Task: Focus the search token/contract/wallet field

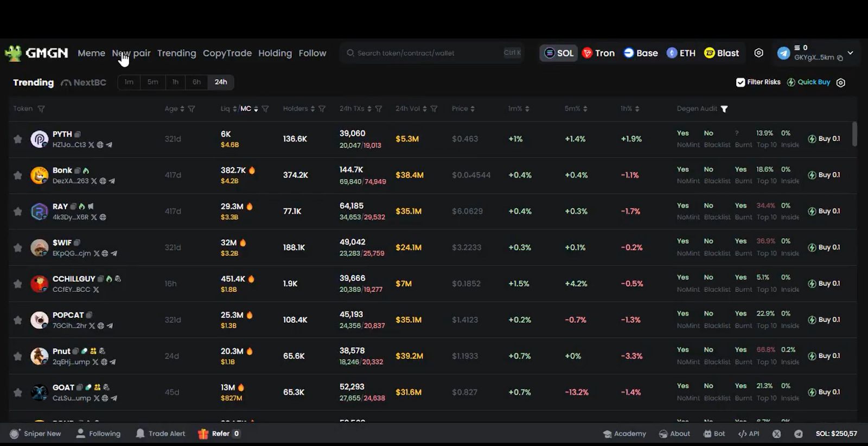Action: pos(432,53)
